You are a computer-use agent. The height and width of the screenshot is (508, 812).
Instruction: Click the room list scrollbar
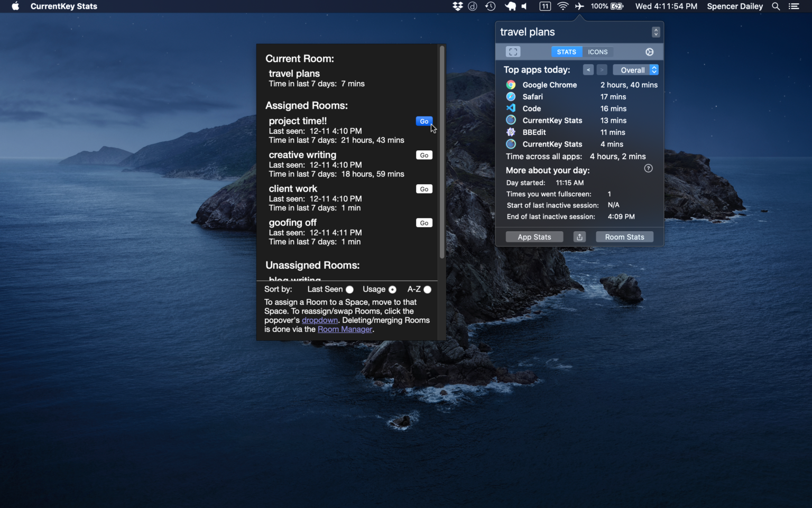442,152
